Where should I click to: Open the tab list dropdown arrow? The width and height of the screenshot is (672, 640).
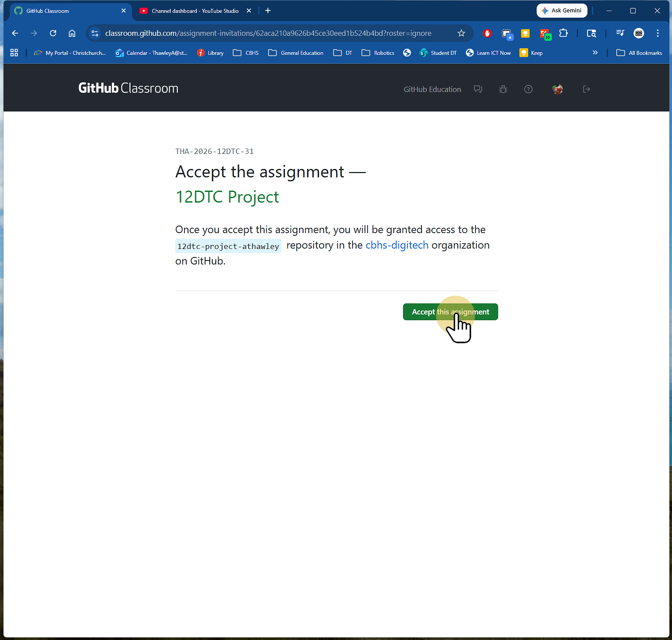click(x=620, y=33)
